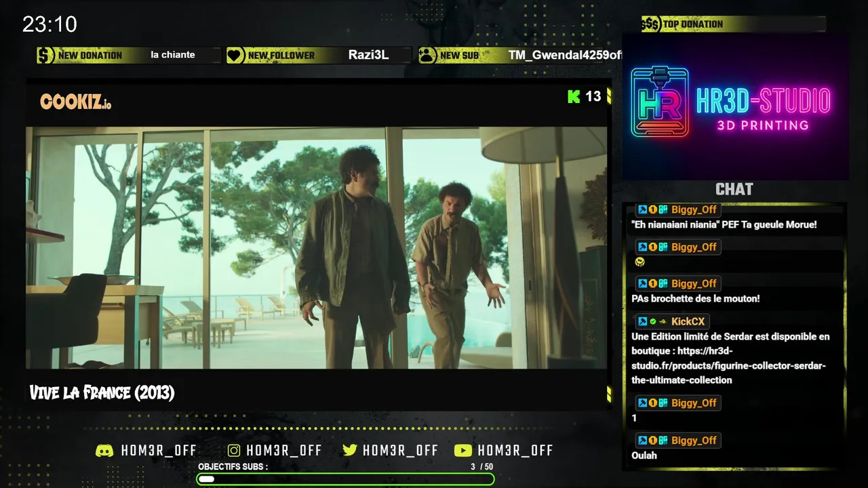Click the Discord icon in the socials bar
Image resolution: width=868 pixels, height=488 pixels.
(x=104, y=451)
